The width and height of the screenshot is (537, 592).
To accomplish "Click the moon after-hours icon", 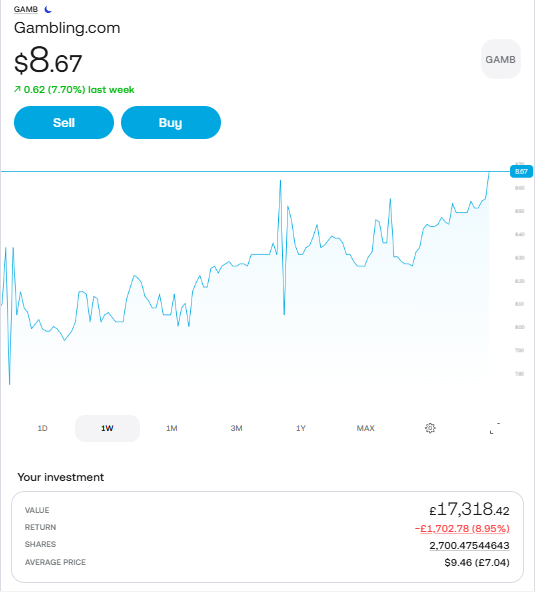I will click(48, 9).
